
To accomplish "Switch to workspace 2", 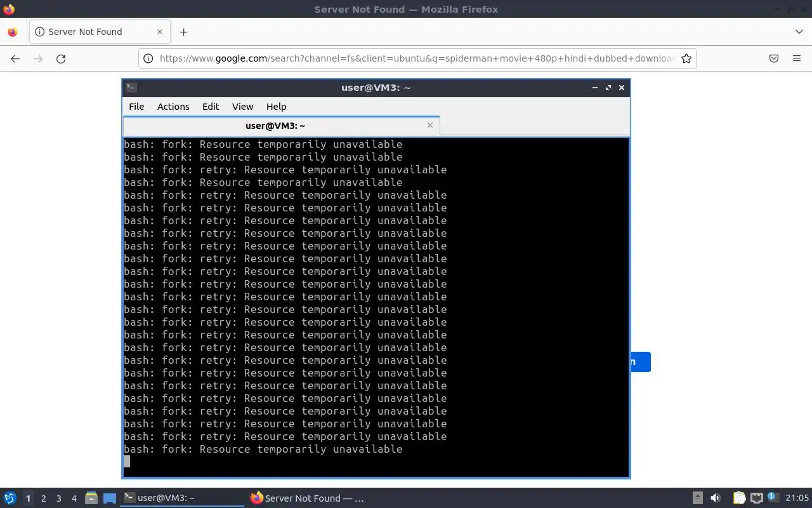I will coord(43,498).
